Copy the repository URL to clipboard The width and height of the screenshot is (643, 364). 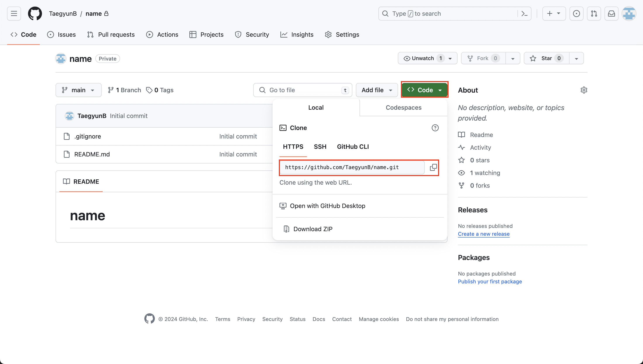(x=433, y=167)
